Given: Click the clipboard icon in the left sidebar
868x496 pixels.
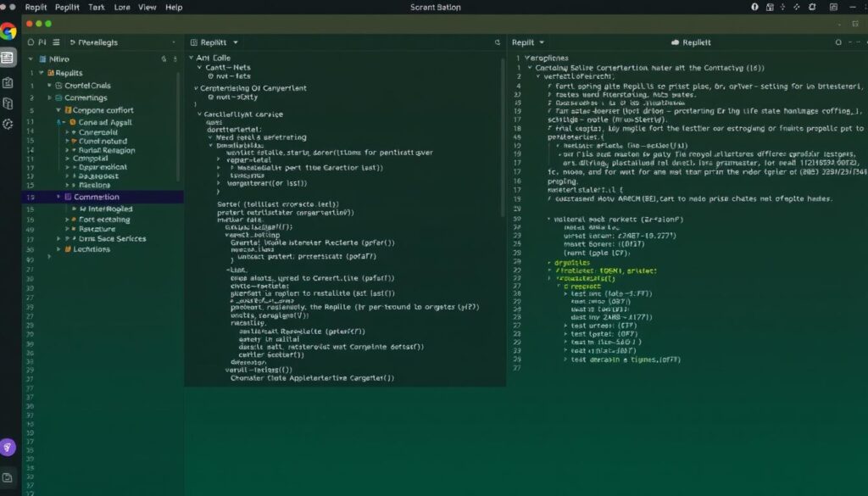Looking at the screenshot, I should pyautogui.click(x=8, y=82).
